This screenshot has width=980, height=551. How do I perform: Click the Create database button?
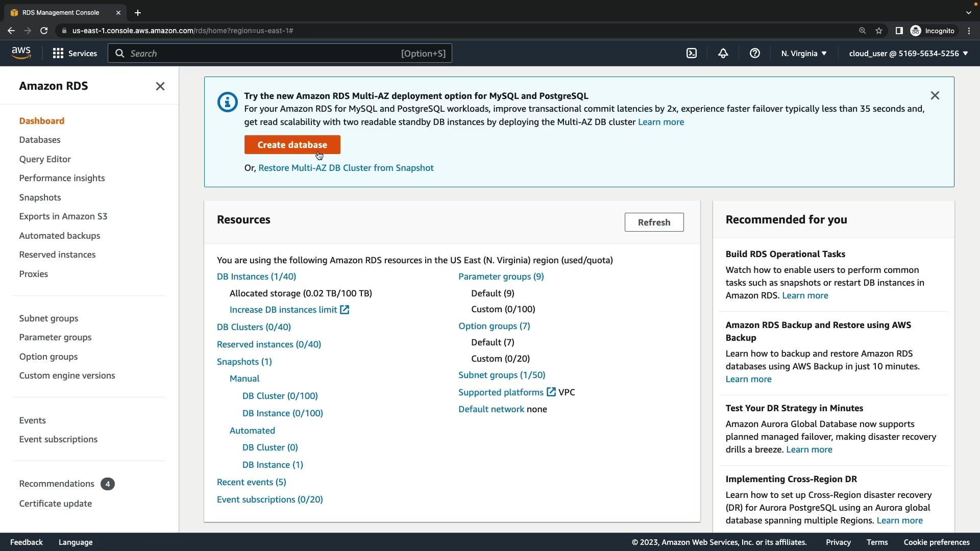tap(292, 145)
